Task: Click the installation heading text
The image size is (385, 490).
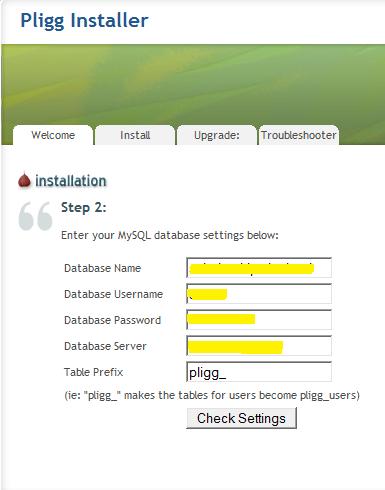Action: tap(71, 181)
